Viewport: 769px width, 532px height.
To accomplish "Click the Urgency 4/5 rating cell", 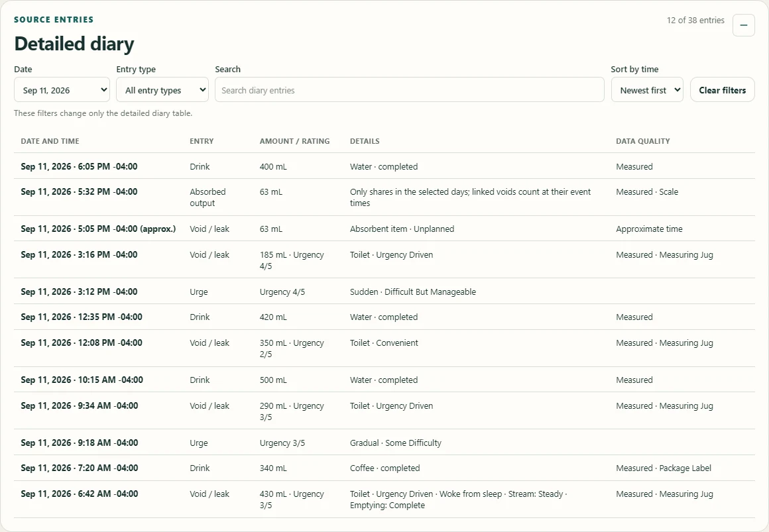I will [x=282, y=292].
